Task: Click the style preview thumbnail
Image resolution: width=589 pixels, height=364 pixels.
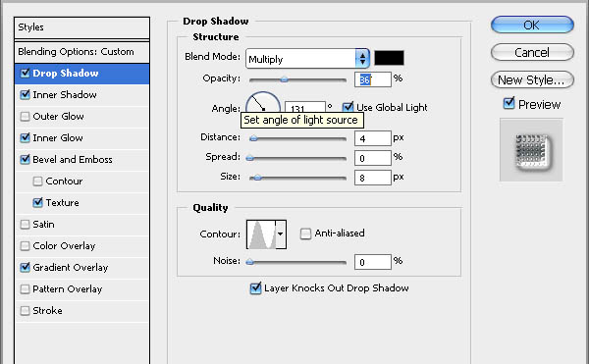Action: (531, 150)
